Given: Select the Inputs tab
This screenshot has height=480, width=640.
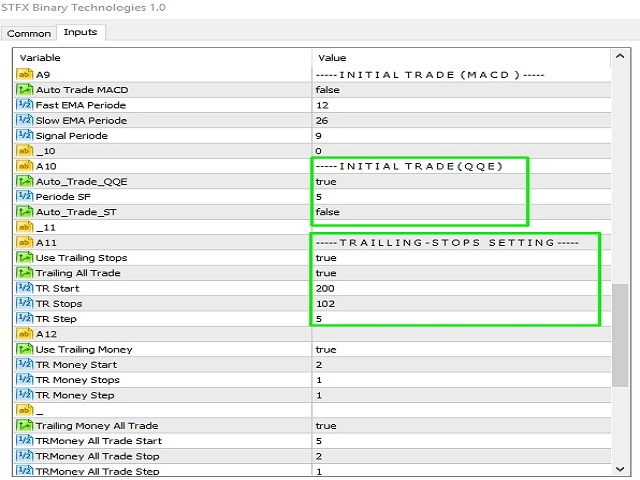Looking at the screenshot, I should click(x=80, y=32).
